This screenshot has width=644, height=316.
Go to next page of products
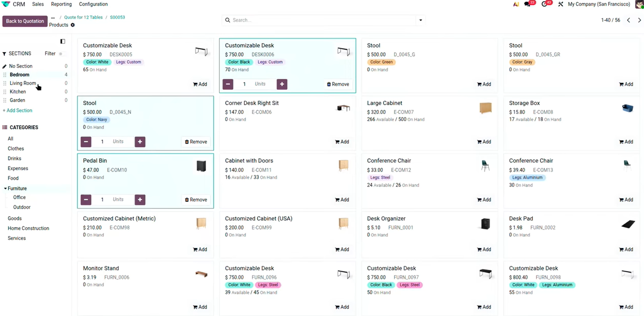[x=639, y=20]
